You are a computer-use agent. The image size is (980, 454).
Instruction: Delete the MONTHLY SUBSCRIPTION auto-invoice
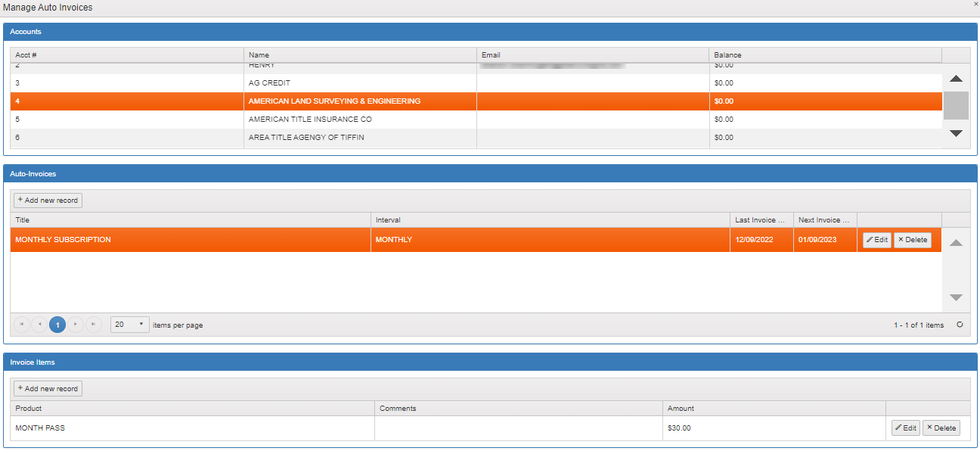tap(912, 240)
